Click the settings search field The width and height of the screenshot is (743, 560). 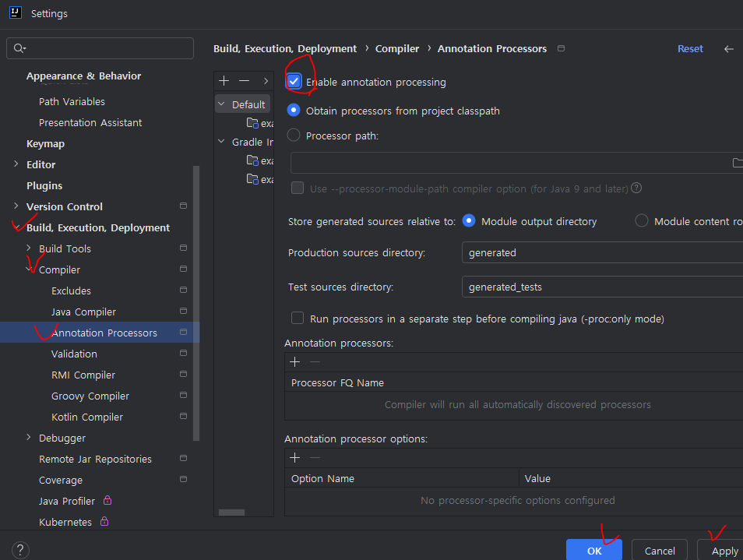(100, 48)
